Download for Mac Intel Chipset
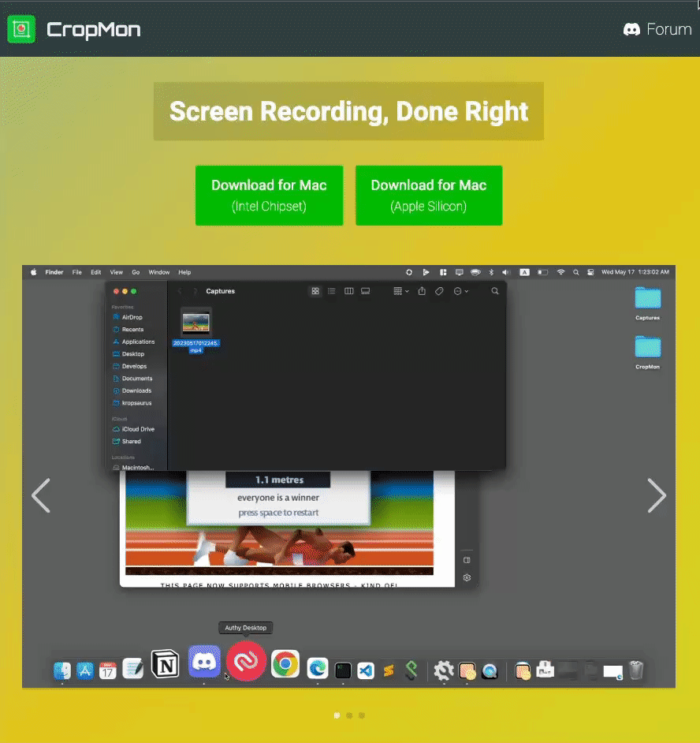This screenshot has height=743, width=700. (x=269, y=196)
